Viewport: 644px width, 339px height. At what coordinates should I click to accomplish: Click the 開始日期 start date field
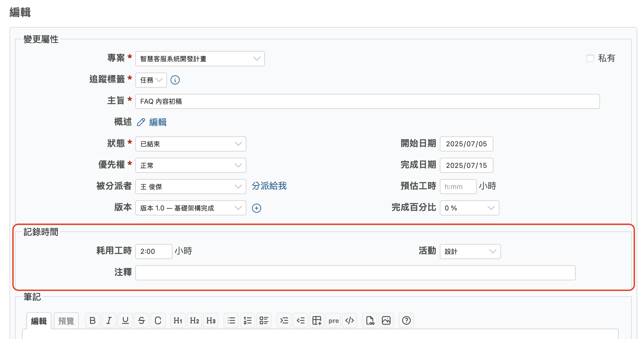click(x=466, y=144)
